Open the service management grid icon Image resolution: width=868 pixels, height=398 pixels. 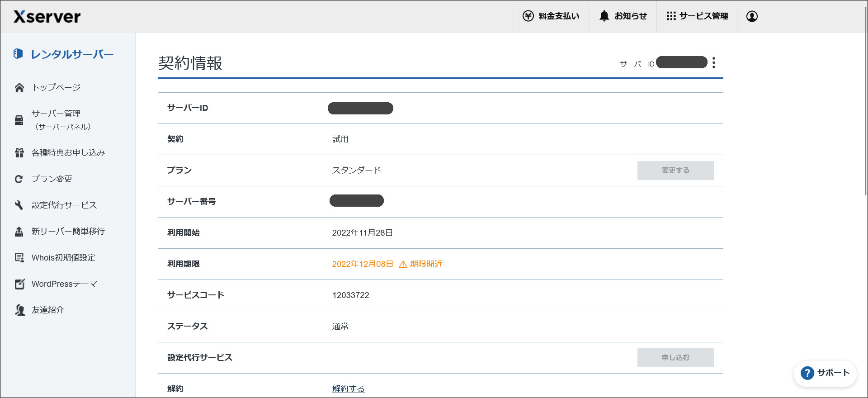coord(671,16)
